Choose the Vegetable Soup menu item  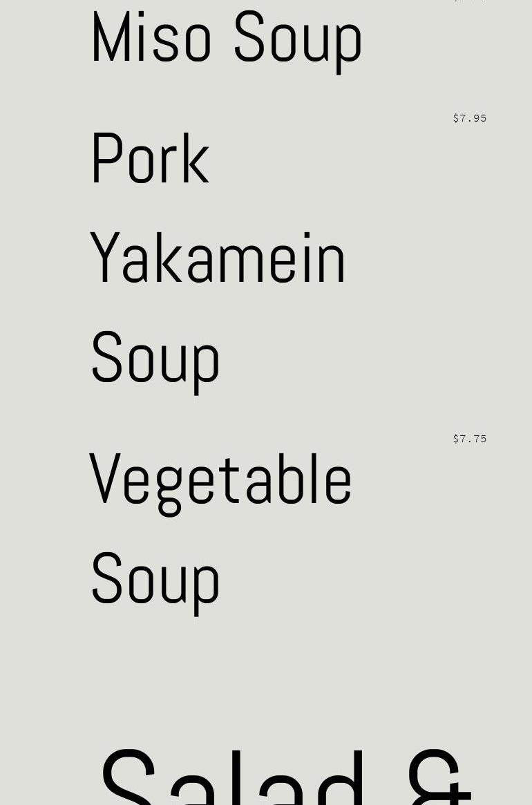pyautogui.click(x=221, y=529)
